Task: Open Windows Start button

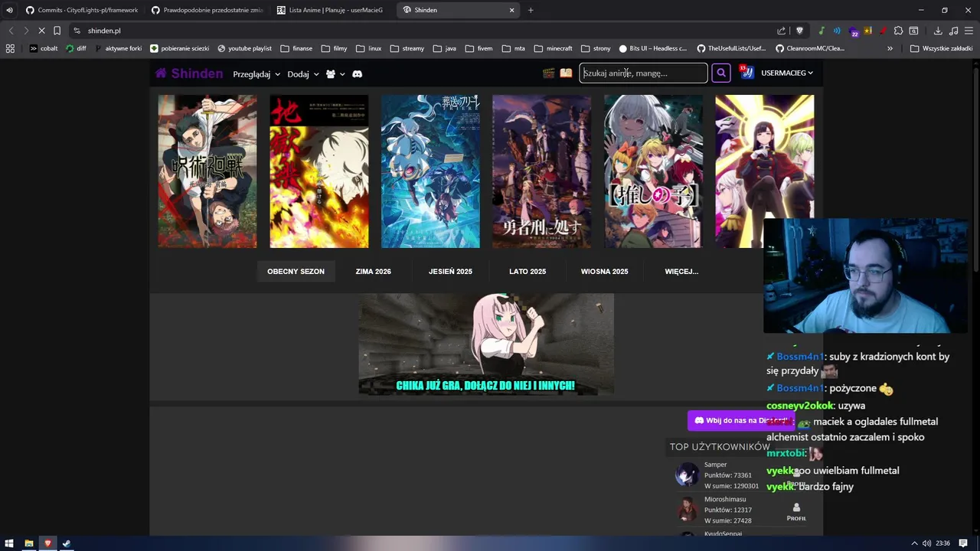Action: pyautogui.click(x=9, y=543)
